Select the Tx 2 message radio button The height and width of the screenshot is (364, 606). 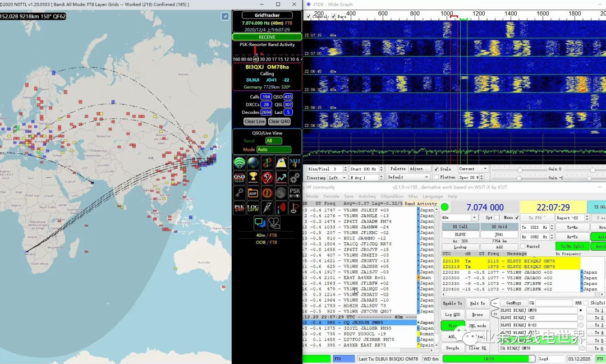pos(581,317)
